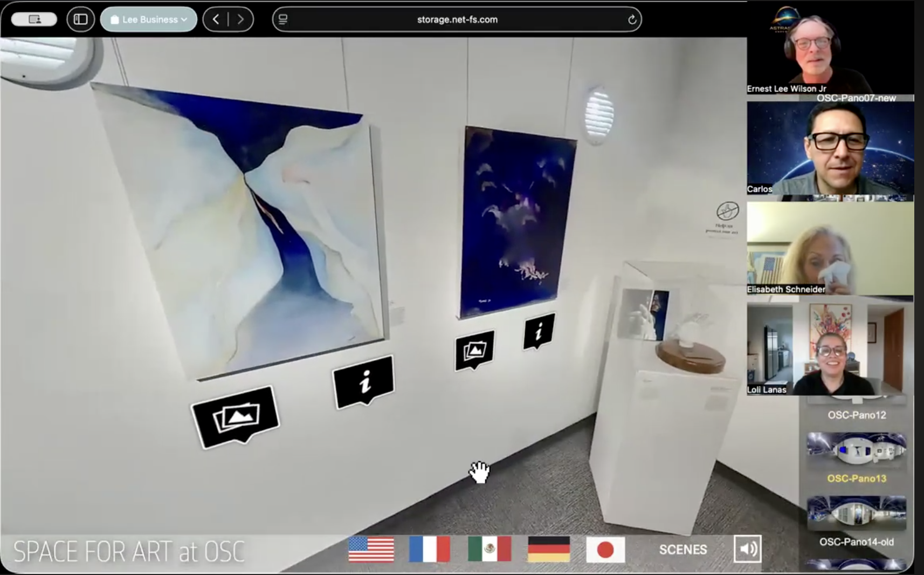Viewport: 924px width, 575px height.
Task: Open the SCENES list
Action: (683, 550)
